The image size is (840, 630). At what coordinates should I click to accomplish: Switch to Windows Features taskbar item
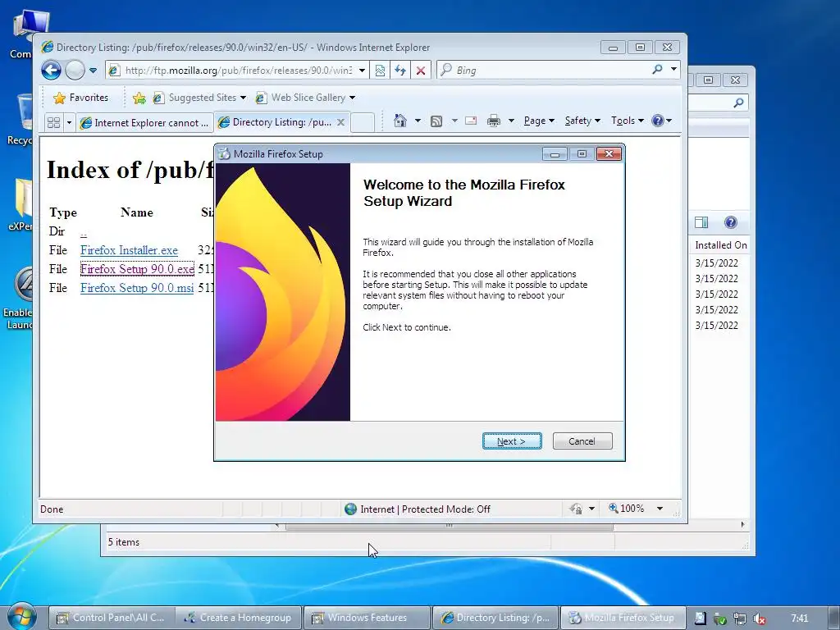(x=367, y=618)
